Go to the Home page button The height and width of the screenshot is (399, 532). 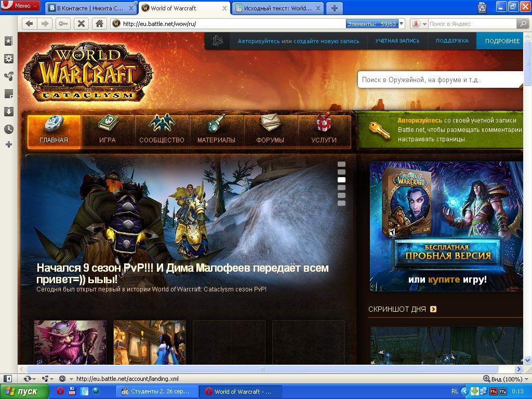pyautogui.click(x=99, y=23)
